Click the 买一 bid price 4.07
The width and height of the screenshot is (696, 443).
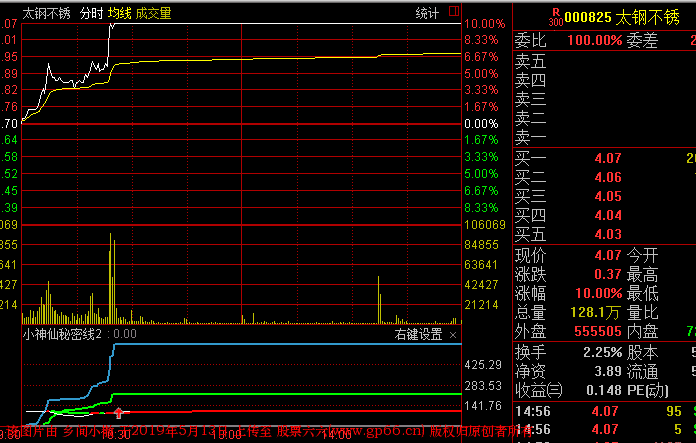(608, 158)
